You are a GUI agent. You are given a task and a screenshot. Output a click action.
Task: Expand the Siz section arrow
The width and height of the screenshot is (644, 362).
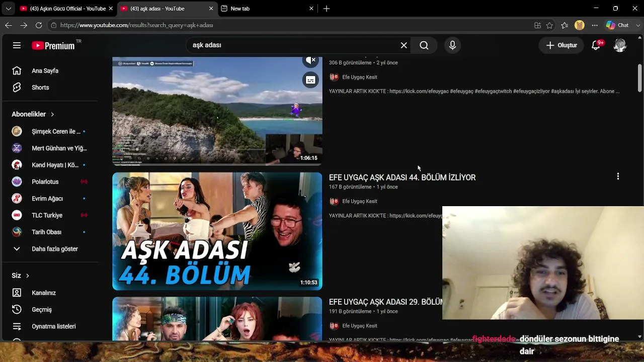(x=27, y=276)
